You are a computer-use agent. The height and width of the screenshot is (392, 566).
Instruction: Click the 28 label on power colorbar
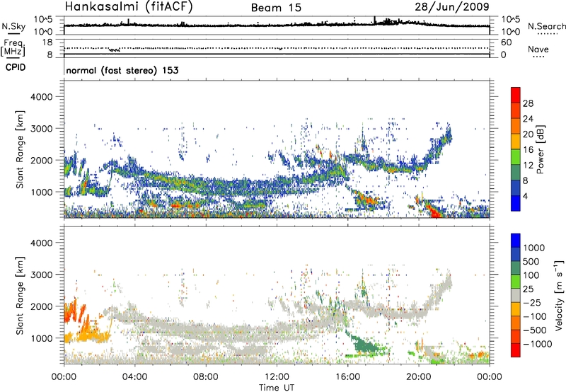point(528,103)
